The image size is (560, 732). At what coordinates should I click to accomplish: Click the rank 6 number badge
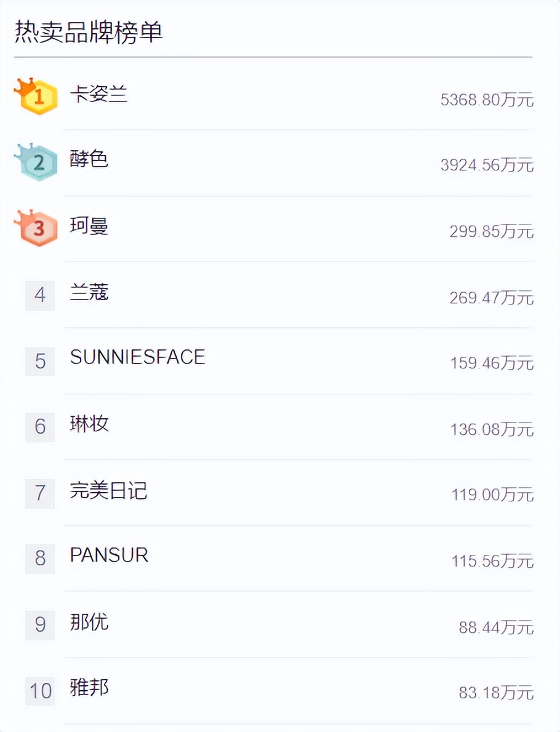(x=39, y=428)
